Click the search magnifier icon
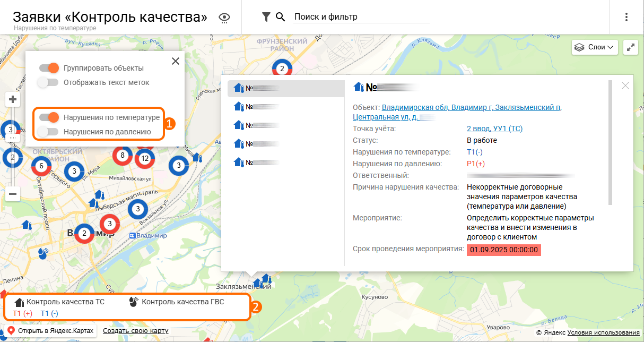This screenshot has width=644, height=342. [x=281, y=17]
